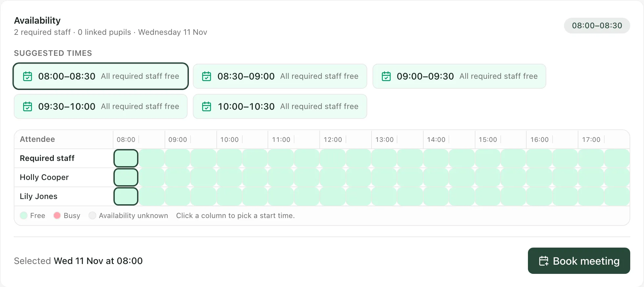Click the red Busy legend dot
The image size is (644, 287).
57,215
